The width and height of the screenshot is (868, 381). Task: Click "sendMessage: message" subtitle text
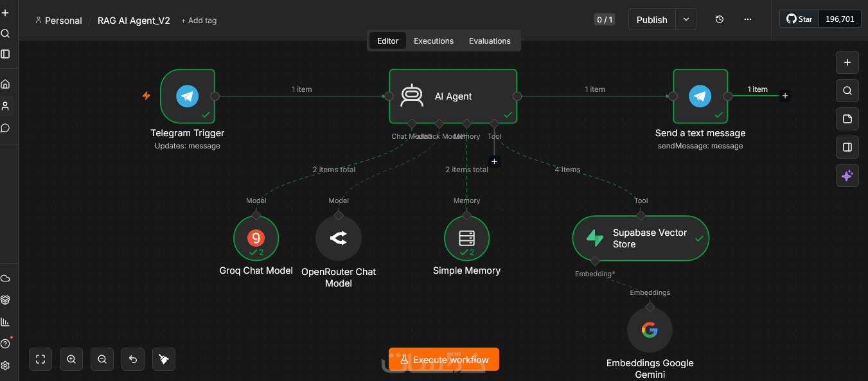pyautogui.click(x=700, y=146)
